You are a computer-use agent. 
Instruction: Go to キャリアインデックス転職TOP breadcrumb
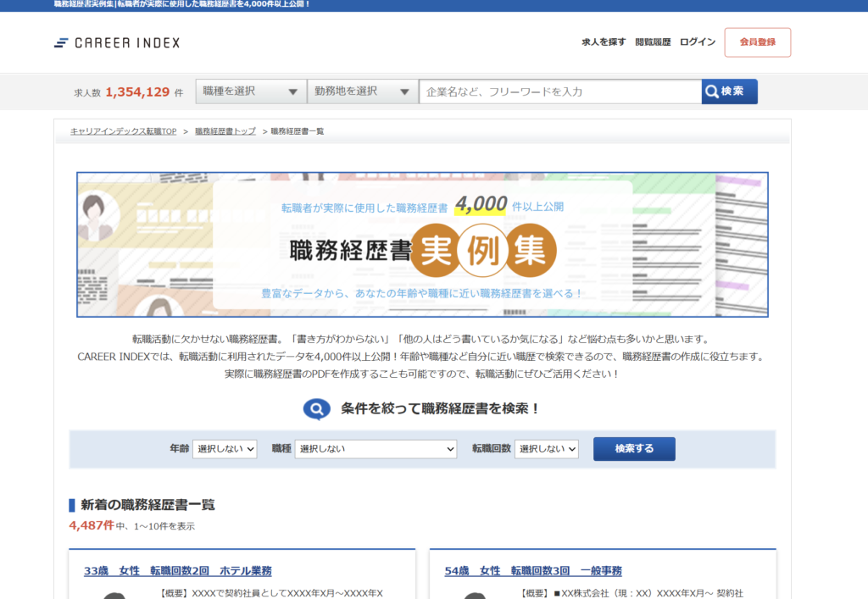coord(123,131)
